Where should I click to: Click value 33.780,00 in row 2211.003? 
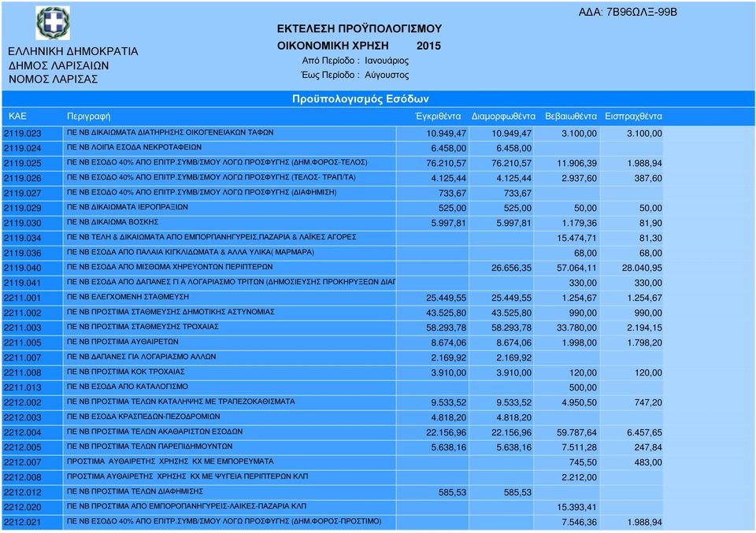(x=576, y=328)
